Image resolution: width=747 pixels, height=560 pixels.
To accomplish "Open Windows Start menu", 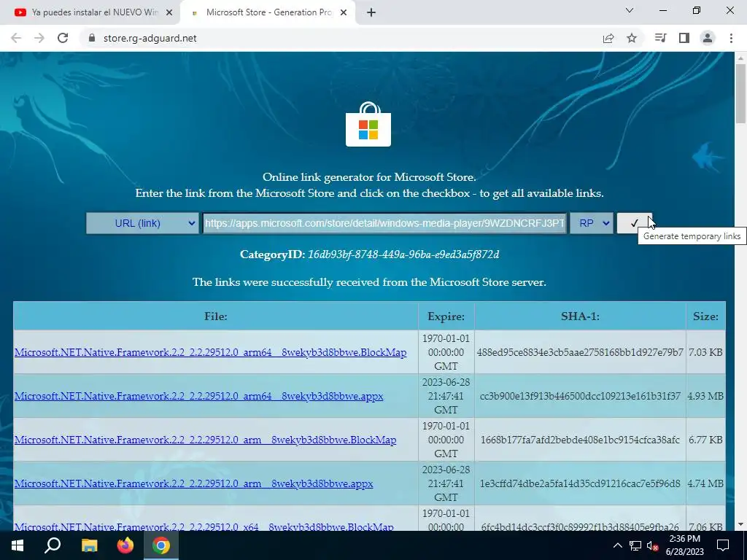I will pyautogui.click(x=18, y=545).
